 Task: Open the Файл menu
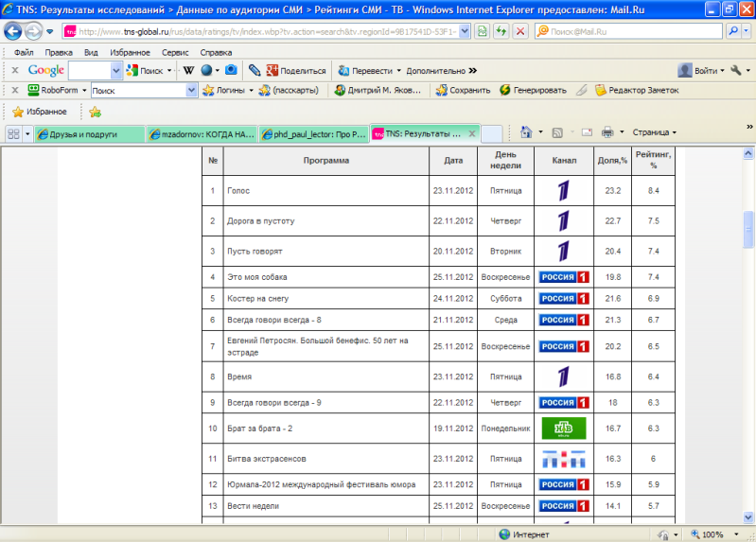click(24, 53)
